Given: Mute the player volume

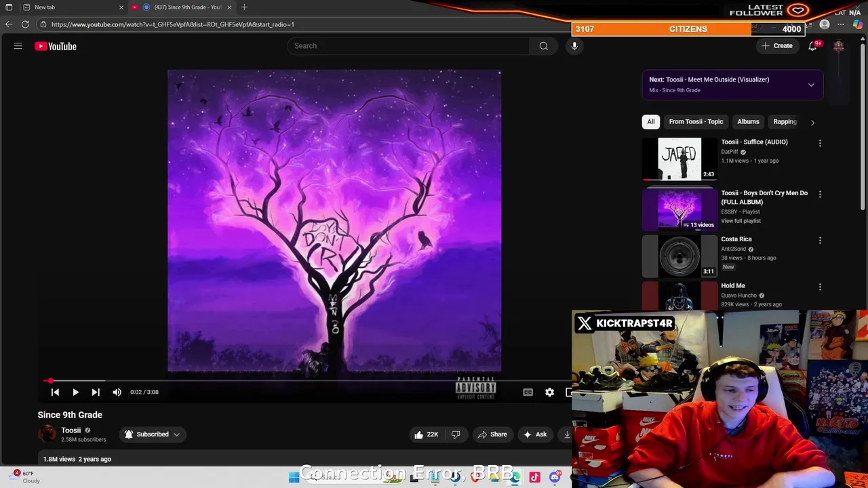Looking at the screenshot, I should click(x=117, y=392).
